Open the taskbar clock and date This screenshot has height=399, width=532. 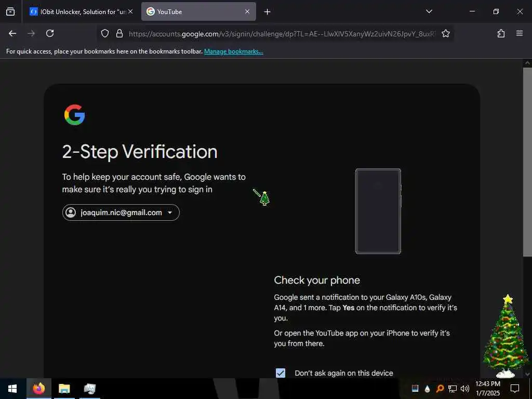(x=487, y=389)
